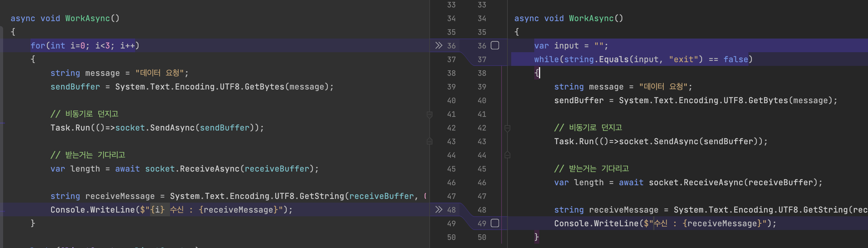
Task: Click the Task.Run SendAsync line in the left pane
Action: point(157,127)
